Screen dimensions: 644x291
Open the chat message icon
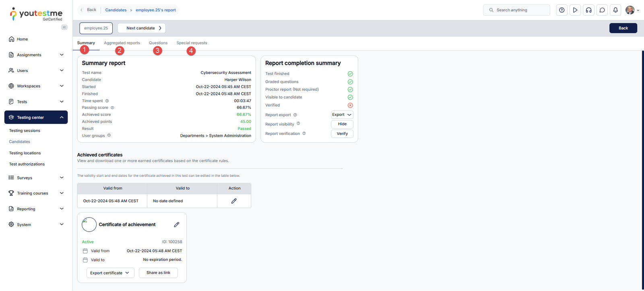602,10
